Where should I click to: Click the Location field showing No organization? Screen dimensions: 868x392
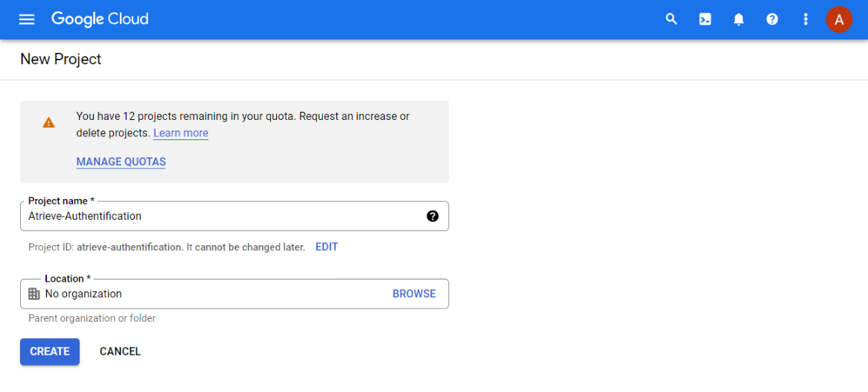tap(208, 294)
